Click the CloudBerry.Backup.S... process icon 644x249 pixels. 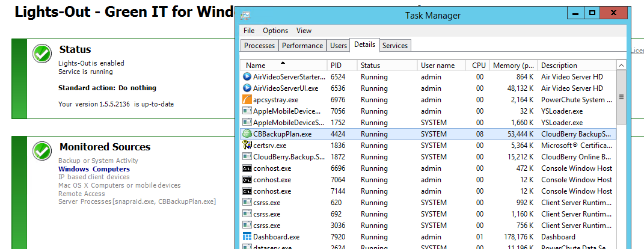tap(247, 156)
